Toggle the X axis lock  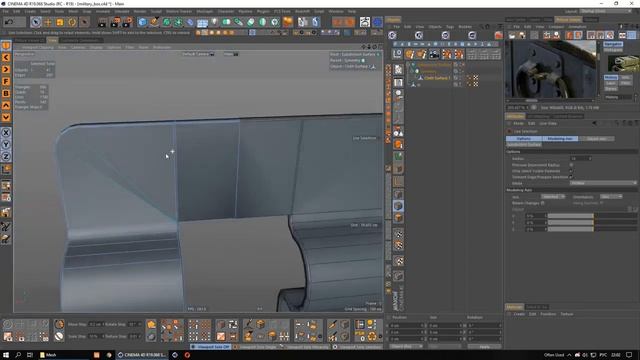tap(6, 133)
